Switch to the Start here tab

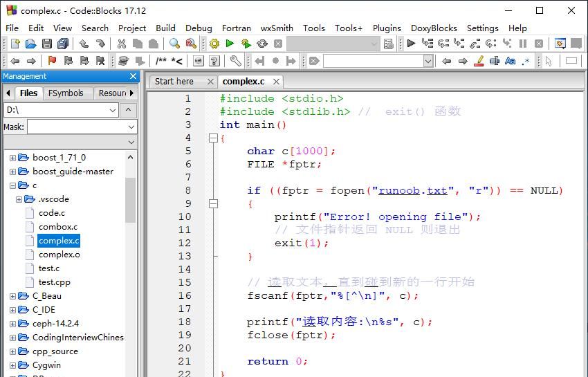point(174,82)
